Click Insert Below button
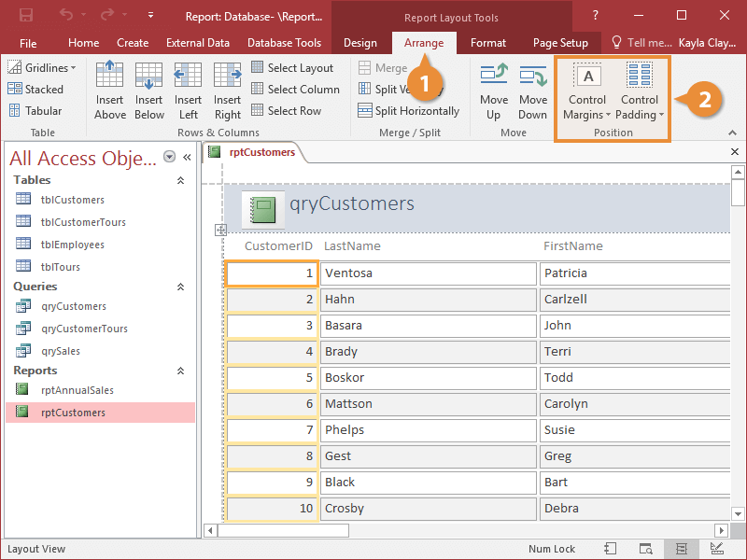The width and height of the screenshot is (747, 560). point(149,91)
